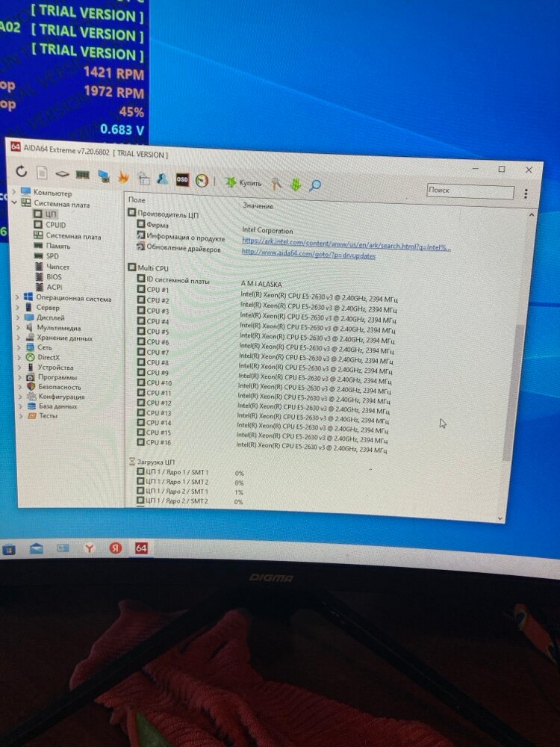Select the ЦП 1 / Ядро 2 / SMT 2 row
This screenshot has width=560, height=747.
[190, 500]
